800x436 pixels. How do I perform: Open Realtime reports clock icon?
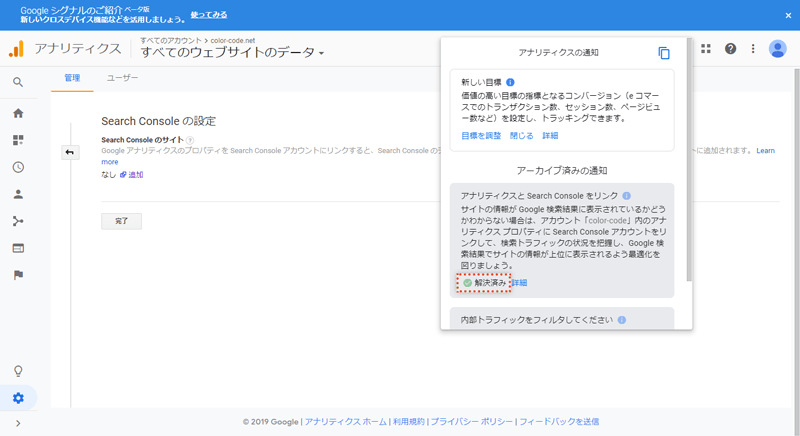point(18,167)
